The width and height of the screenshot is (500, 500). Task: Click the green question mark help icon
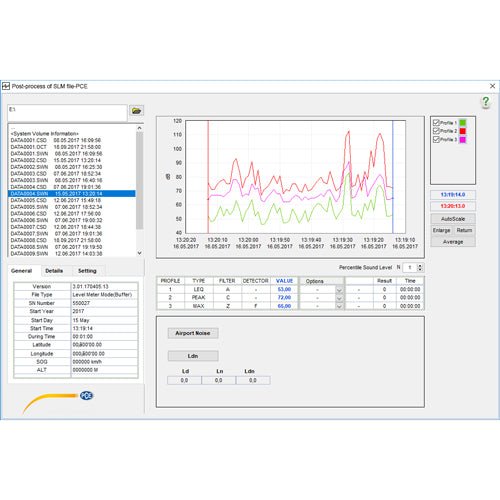pyautogui.click(x=486, y=102)
